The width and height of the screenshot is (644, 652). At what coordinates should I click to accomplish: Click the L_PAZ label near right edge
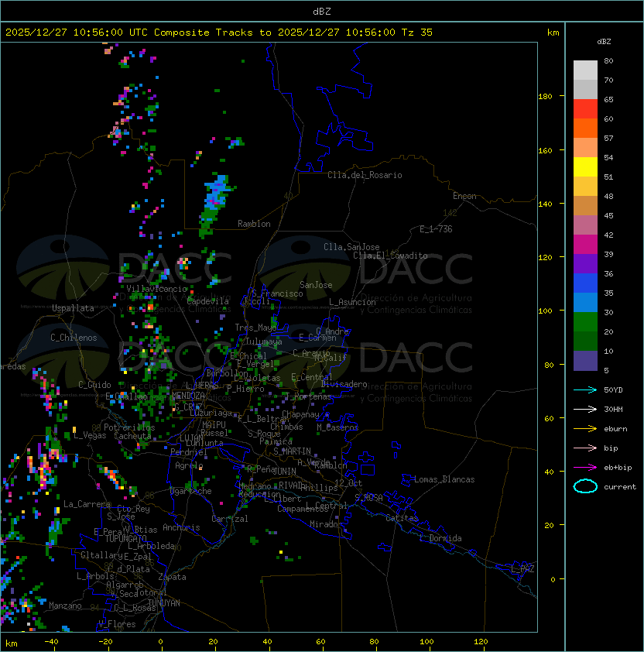coord(522,569)
